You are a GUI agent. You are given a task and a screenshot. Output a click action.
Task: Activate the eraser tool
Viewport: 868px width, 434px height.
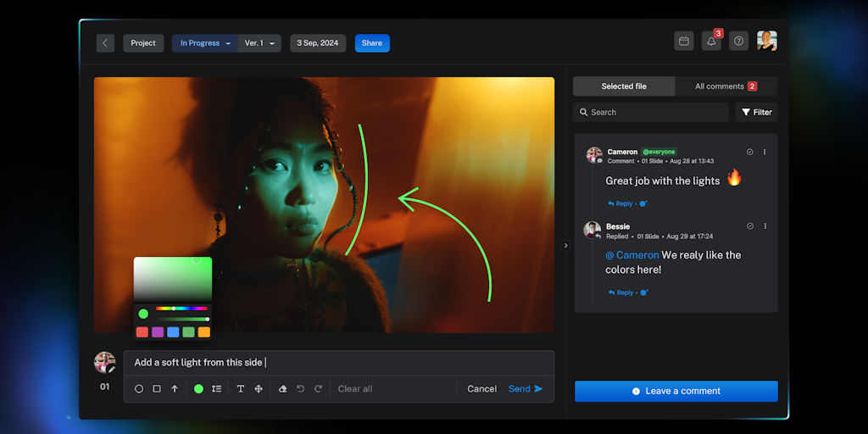(x=283, y=389)
